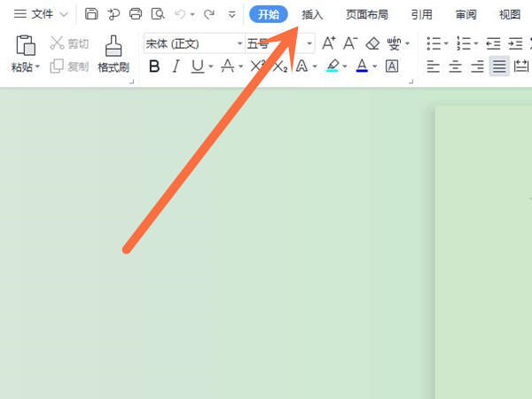
Task: Switch to the 插入 tab
Action: 312,14
